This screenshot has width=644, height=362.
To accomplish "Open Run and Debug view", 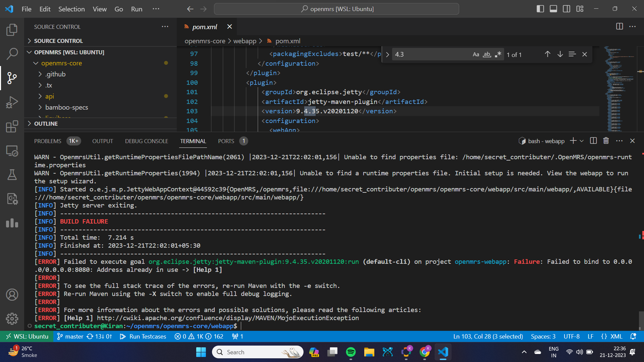I will (x=12, y=102).
